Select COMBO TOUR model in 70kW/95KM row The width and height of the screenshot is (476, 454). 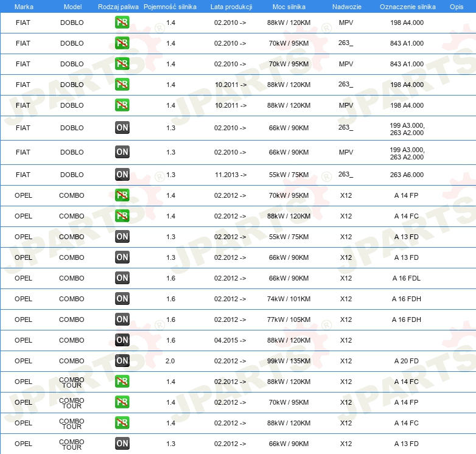tap(72, 403)
